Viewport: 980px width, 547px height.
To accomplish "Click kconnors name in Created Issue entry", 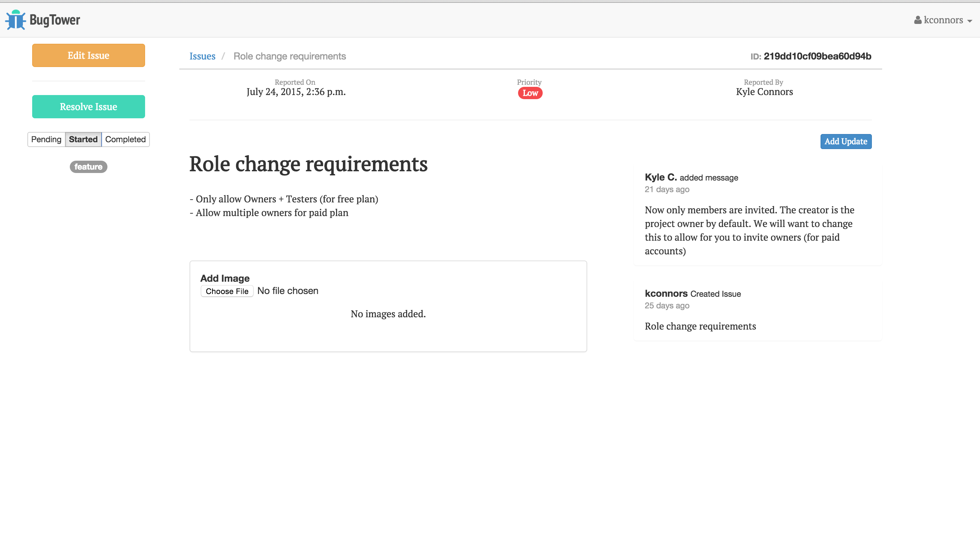I will 666,293.
